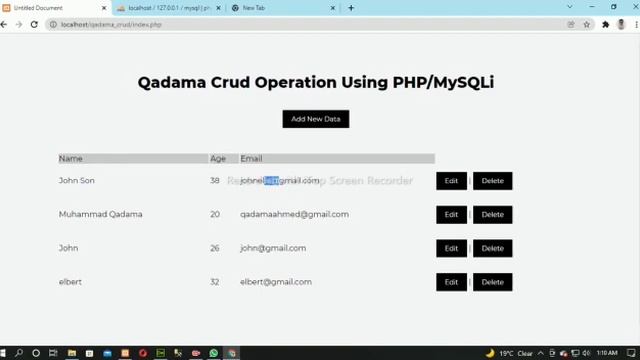640x360 pixels.
Task: Open the network tray icon
Action: click(576, 353)
